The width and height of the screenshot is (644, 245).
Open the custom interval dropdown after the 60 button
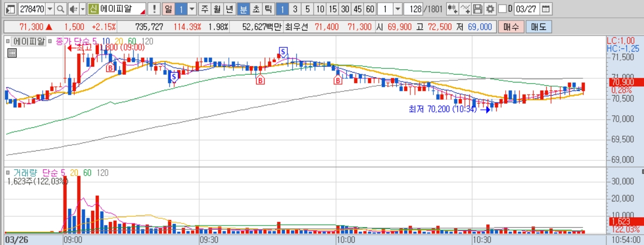pyautogui.click(x=397, y=9)
